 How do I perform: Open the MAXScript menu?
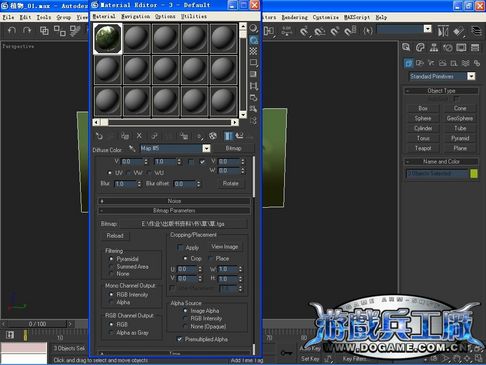357,17
